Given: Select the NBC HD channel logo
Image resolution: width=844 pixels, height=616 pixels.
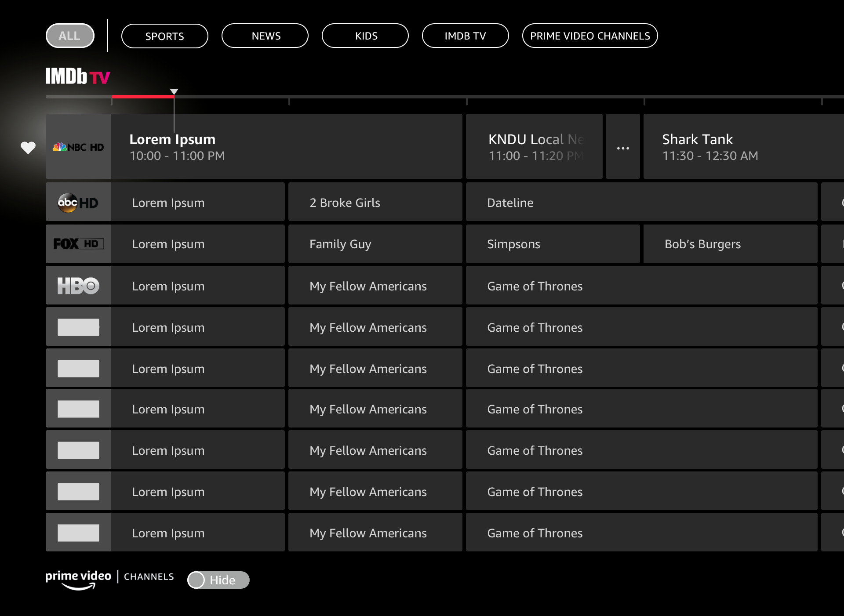Looking at the screenshot, I should coord(78,147).
